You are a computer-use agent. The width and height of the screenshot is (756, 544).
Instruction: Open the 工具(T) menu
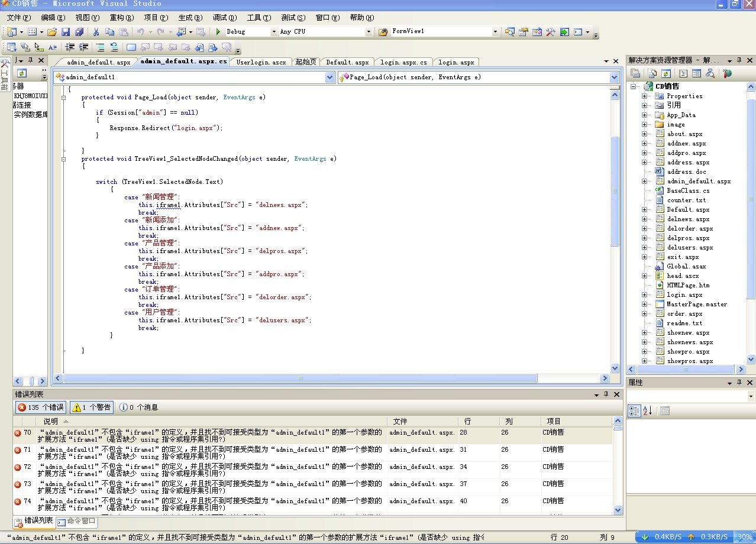(259, 18)
